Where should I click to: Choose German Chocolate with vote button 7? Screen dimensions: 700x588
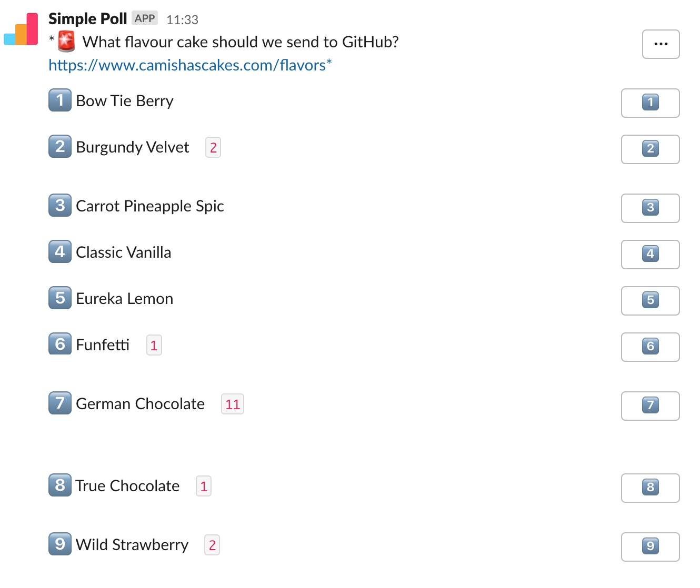(650, 405)
